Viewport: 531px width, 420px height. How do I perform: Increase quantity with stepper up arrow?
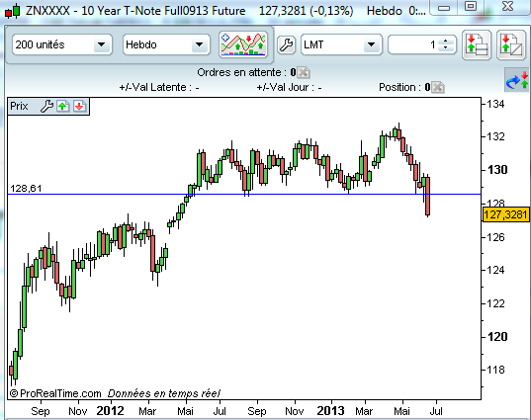[x=445, y=41]
